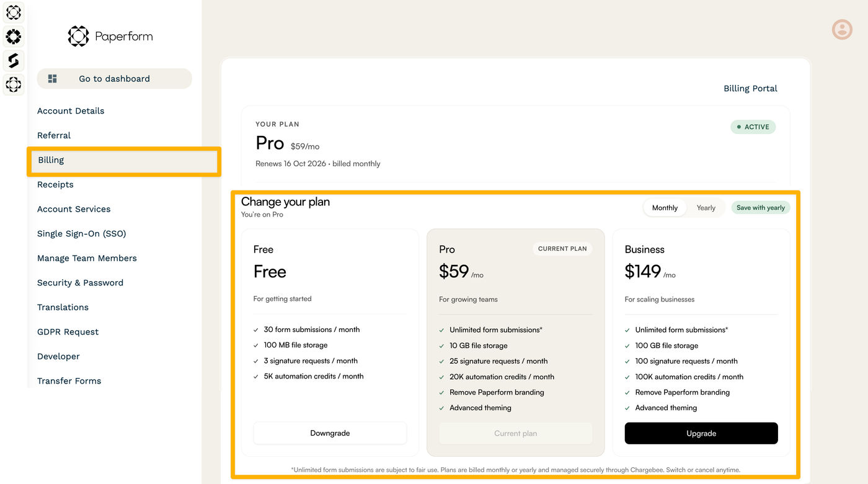Click '25 signature requests / month' feature

click(x=498, y=361)
